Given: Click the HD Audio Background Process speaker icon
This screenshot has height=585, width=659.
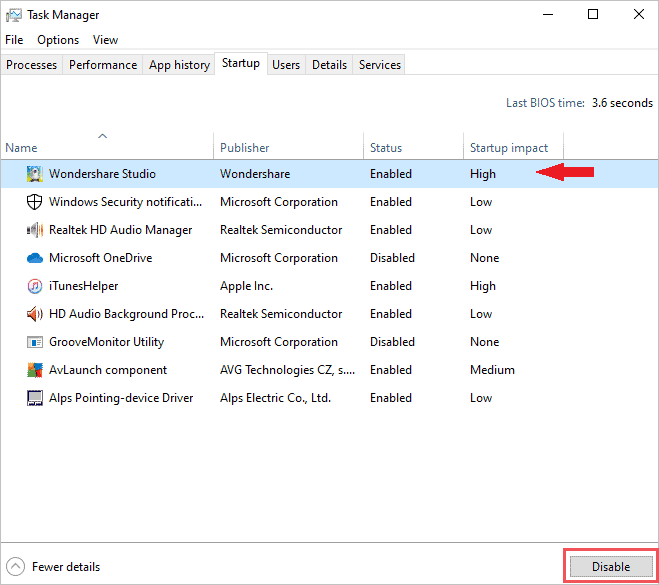Looking at the screenshot, I should click(34, 314).
